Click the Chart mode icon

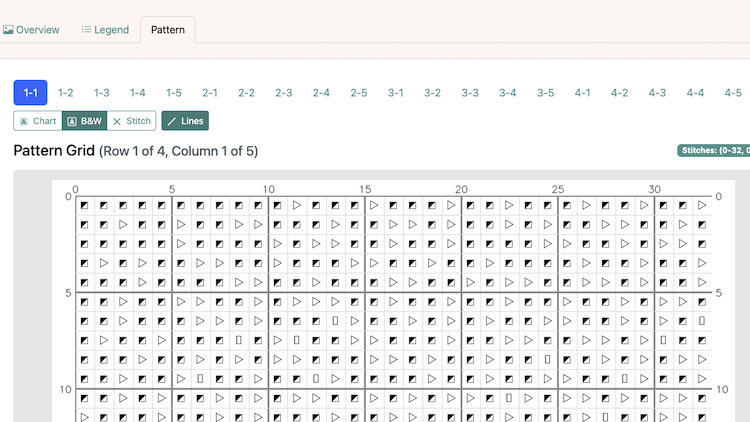24,121
